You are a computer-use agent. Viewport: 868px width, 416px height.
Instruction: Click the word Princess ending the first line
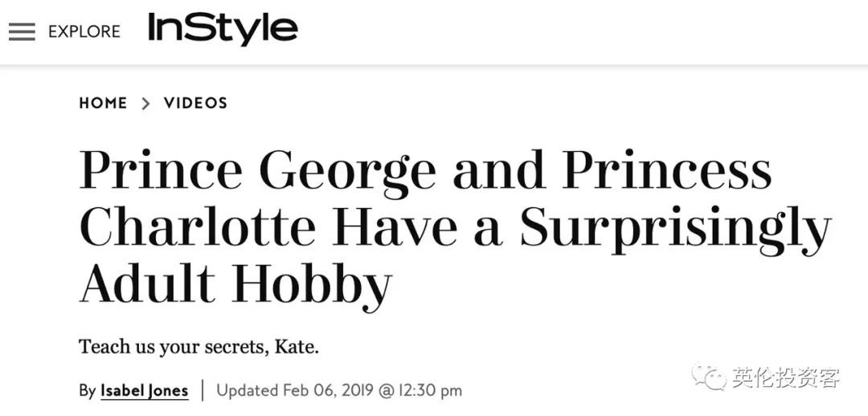click(669, 170)
